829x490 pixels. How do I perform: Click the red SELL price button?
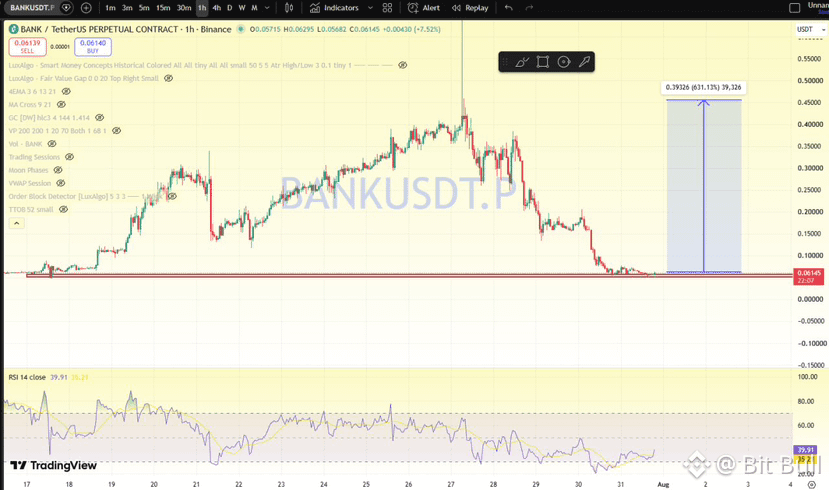point(27,47)
